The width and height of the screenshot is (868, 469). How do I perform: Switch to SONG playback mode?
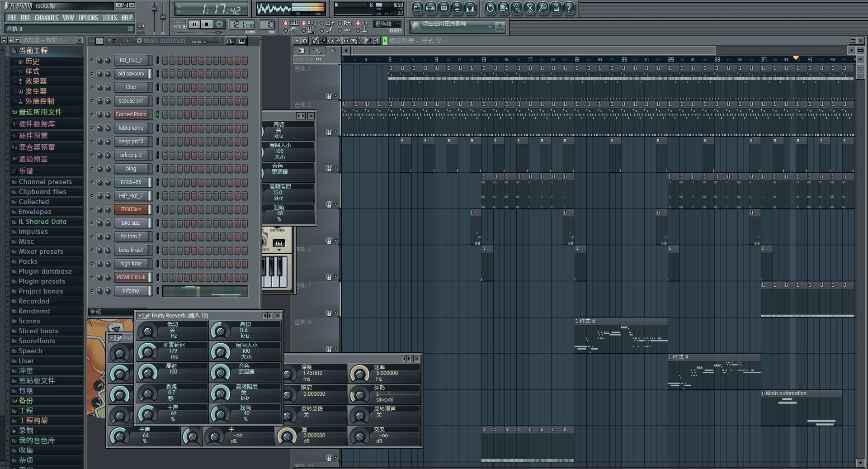(184, 27)
